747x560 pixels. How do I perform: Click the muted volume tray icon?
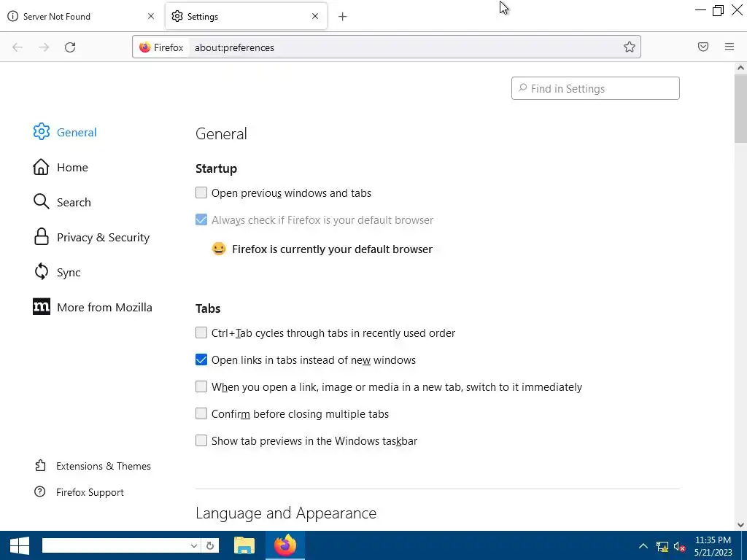[679, 547]
